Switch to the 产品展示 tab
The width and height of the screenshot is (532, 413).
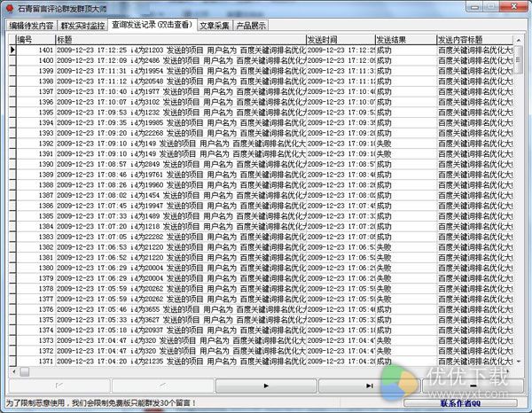(x=251, y=26)
